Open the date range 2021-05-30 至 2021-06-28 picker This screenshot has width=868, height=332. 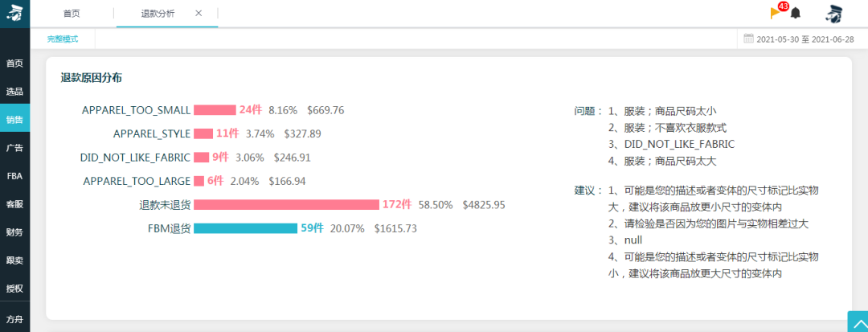tap(805, 39)
